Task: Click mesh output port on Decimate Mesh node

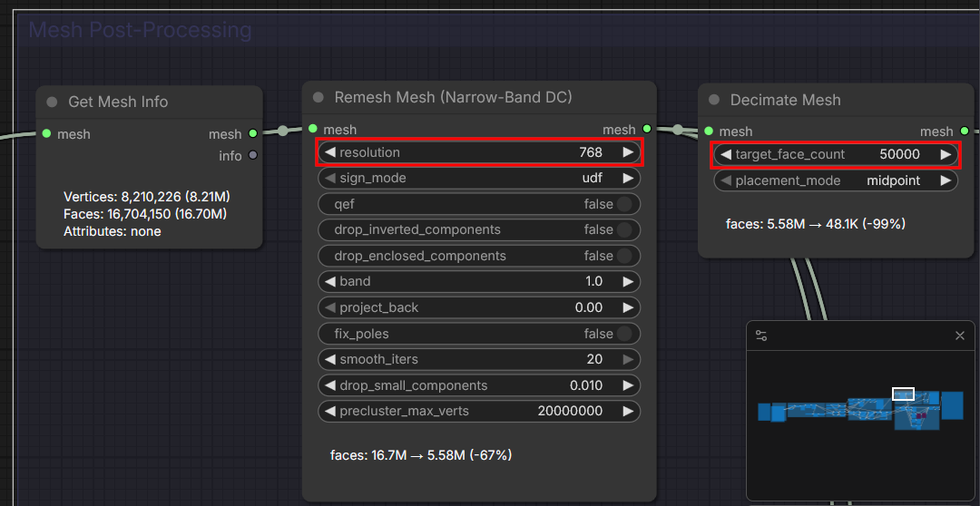Action: coord(965,131)
